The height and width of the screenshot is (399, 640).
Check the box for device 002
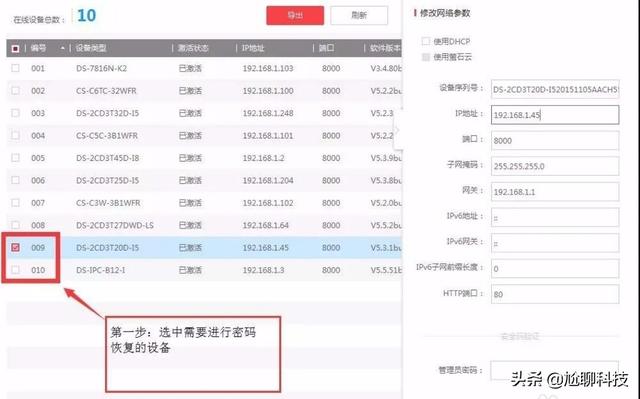[x=15, y=91]
